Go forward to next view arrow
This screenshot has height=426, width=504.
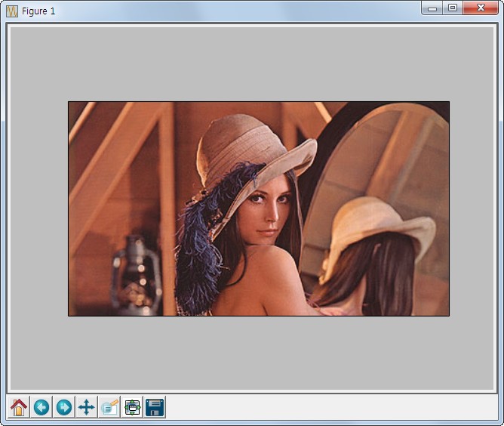(64, 407)
